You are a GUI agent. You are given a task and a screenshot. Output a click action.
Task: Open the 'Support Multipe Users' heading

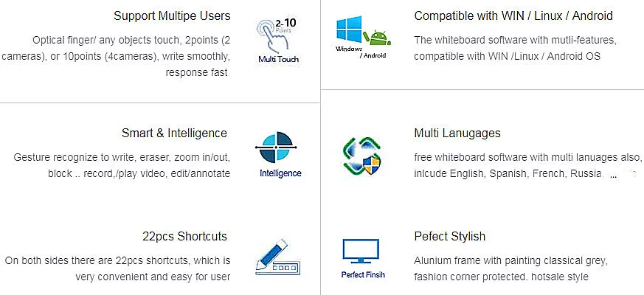point(172,15)
